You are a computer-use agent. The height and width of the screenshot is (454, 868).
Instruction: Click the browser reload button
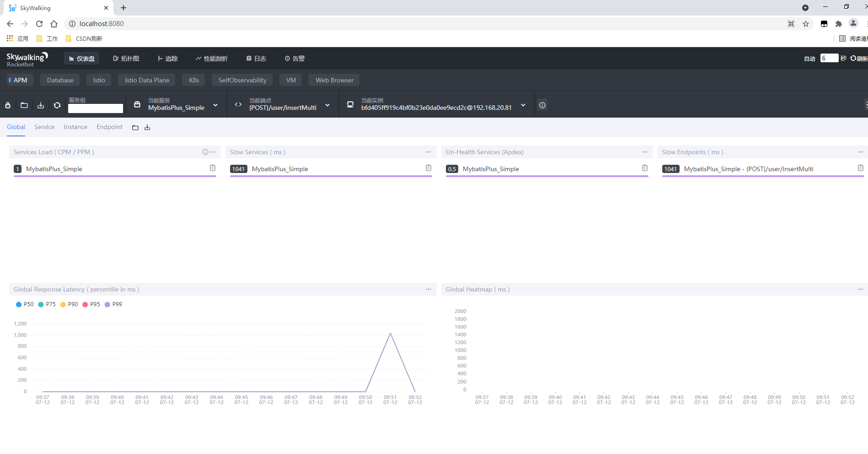tap(39, 24)
